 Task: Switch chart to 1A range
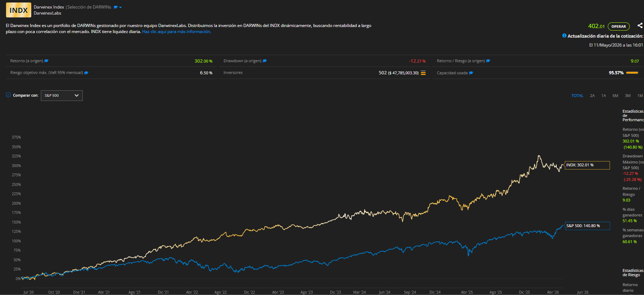[604, 96]
